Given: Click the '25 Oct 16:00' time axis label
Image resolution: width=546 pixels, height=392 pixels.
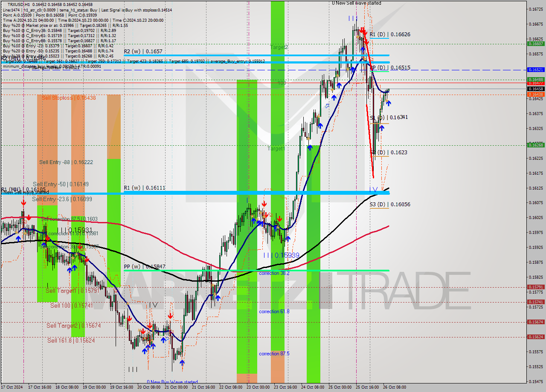Looking at the screenshot, I should (367, 387).
